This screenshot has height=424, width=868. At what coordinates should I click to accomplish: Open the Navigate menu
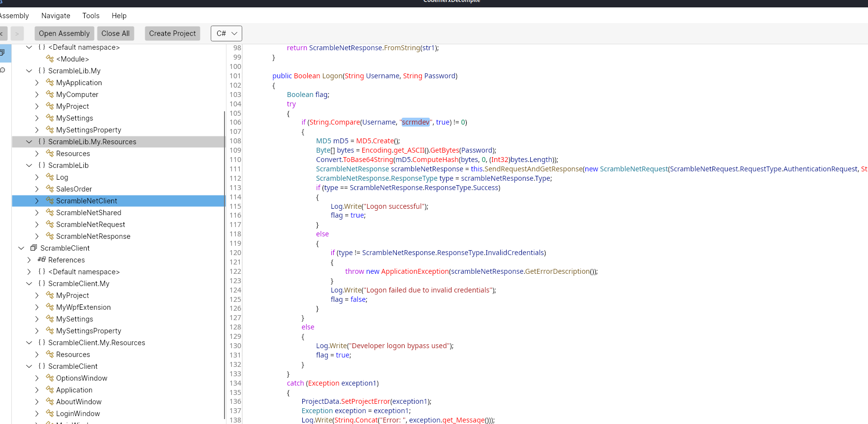(56, 16)
